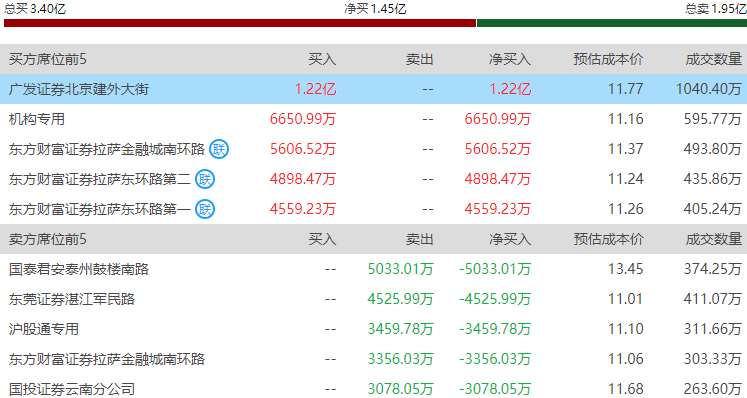
Task: Click 东方财富证券拉萨东环路第二 seat name
Action: click(x=100, y=179)
